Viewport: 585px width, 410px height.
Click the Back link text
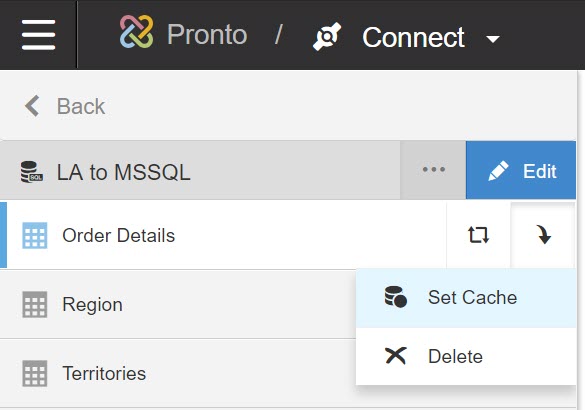[81, 106]
